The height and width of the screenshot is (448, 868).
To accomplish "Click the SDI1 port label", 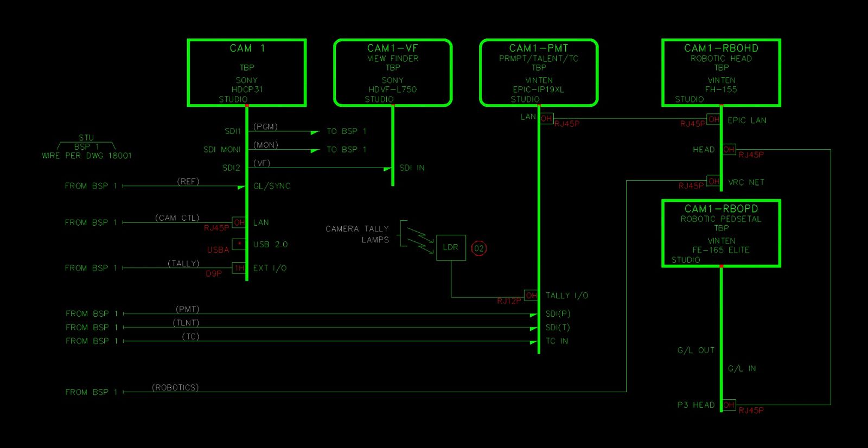I will click(233, 131).
